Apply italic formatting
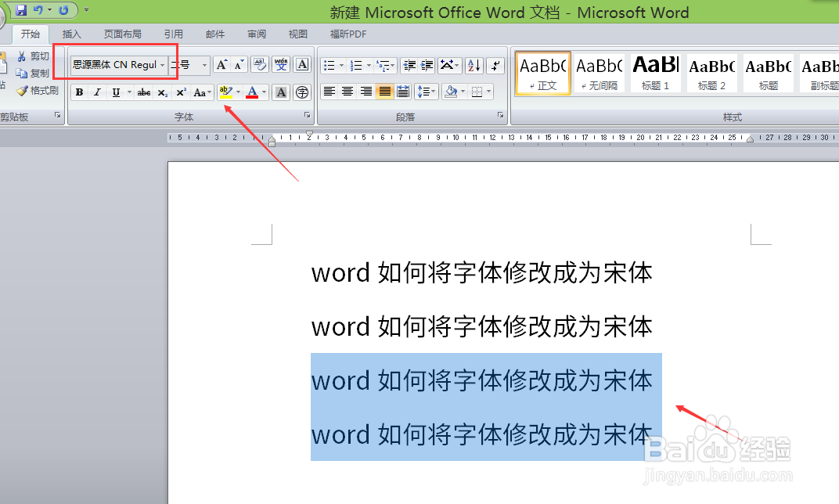The height and width of the screenshot is (504, 839). pos(98,92)
